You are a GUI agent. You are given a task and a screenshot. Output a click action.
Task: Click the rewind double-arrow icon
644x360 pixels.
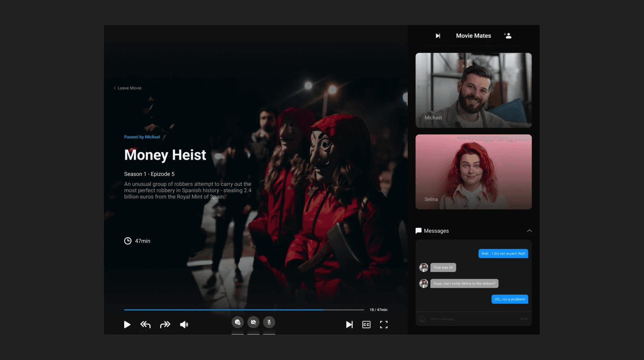146,324
